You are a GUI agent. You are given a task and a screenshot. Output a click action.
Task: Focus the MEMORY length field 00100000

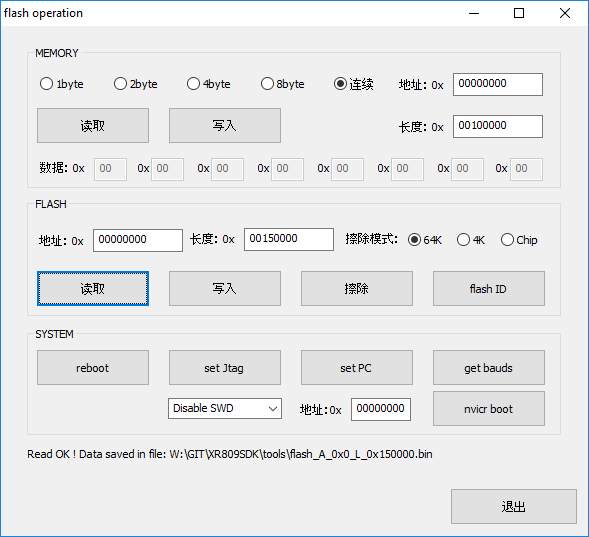(498, 127)
